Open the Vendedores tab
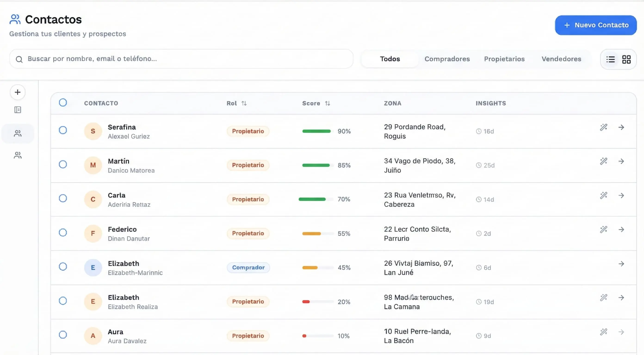The height and width of the screenshot is (355, 644). tap(561, 59)
